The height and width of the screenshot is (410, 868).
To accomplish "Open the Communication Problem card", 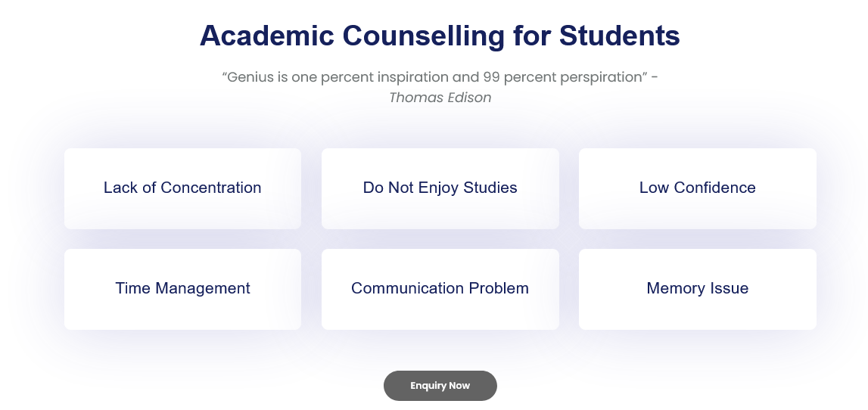I will [x=440, y=289].
